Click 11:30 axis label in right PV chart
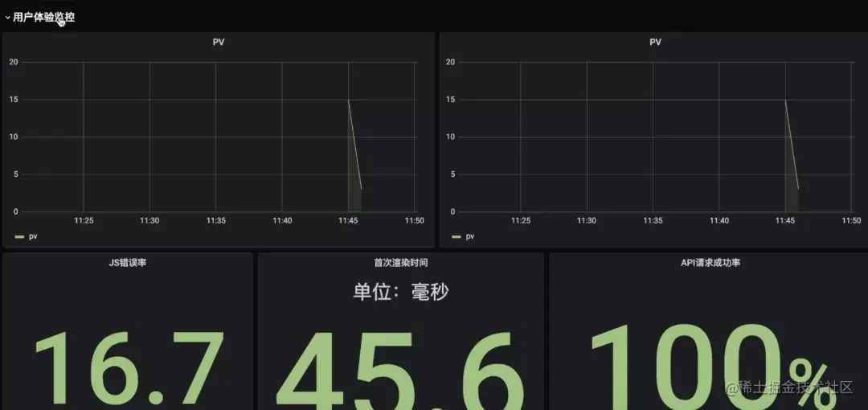This screenshot has height=410, width=868. coord(587,220)
